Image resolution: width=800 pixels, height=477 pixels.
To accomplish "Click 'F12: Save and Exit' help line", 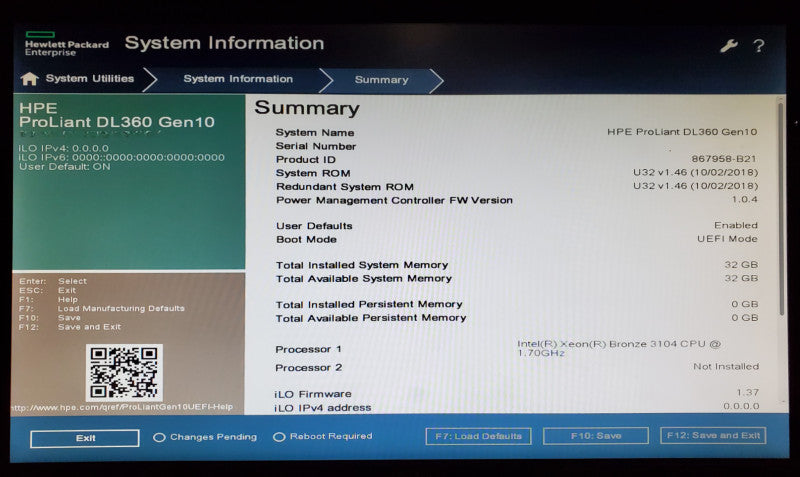I will 70,327.
